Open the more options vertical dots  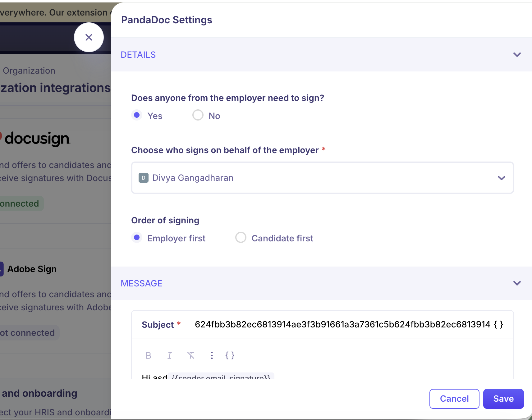click(212, 355)
